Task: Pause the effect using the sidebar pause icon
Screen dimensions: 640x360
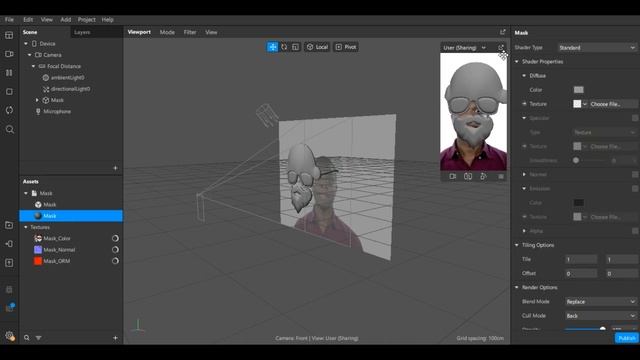Action: tap(9, 73)
